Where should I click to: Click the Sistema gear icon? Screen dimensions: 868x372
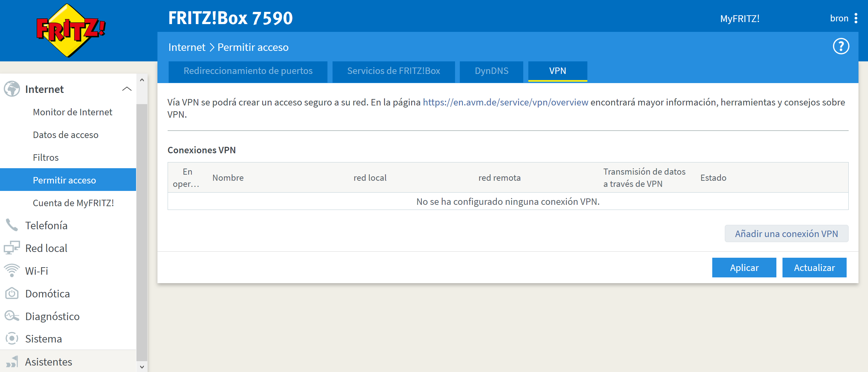click(x=12, y=338)
